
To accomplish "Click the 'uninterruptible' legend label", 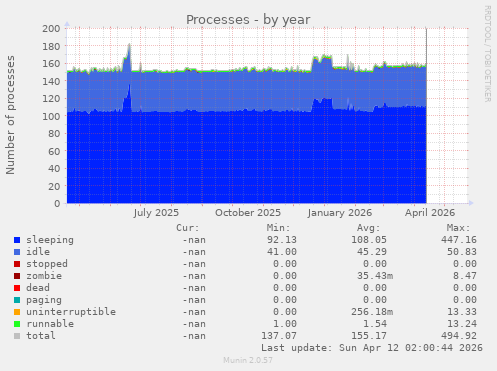I will pos(71,312).
